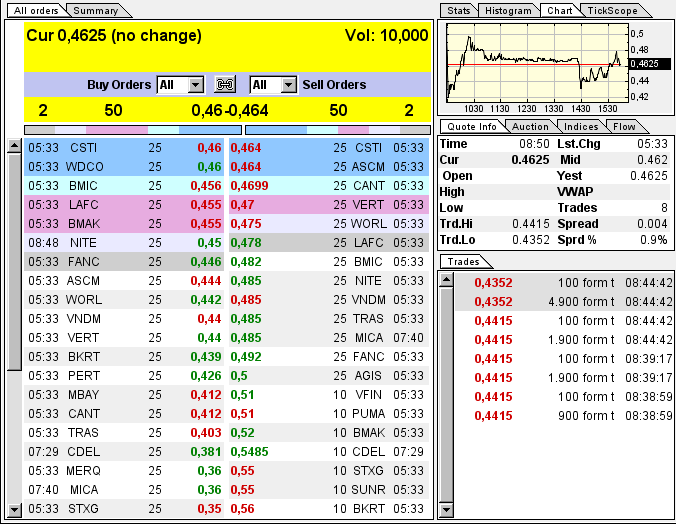Click the 0,46-0,464 best bid-ask spread
Image resolution: width=676 pixels, height=525 pixels.
point(230,110)
